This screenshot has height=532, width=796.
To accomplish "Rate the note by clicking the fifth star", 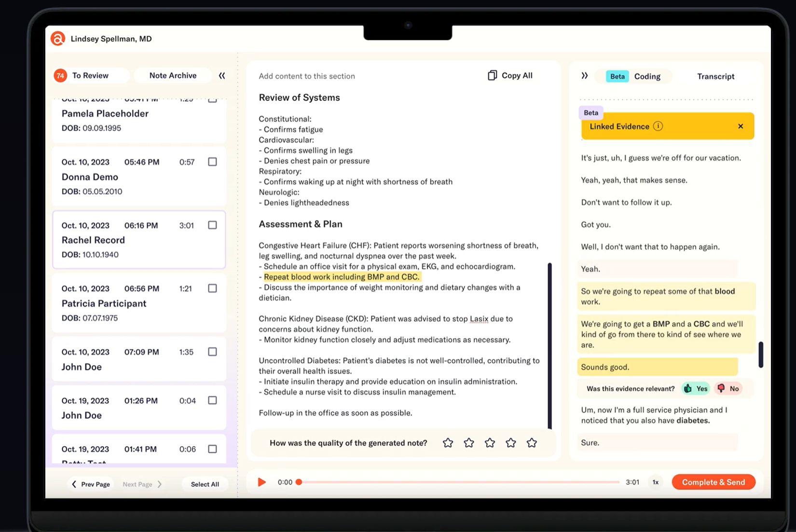I will tap(532, 442).
